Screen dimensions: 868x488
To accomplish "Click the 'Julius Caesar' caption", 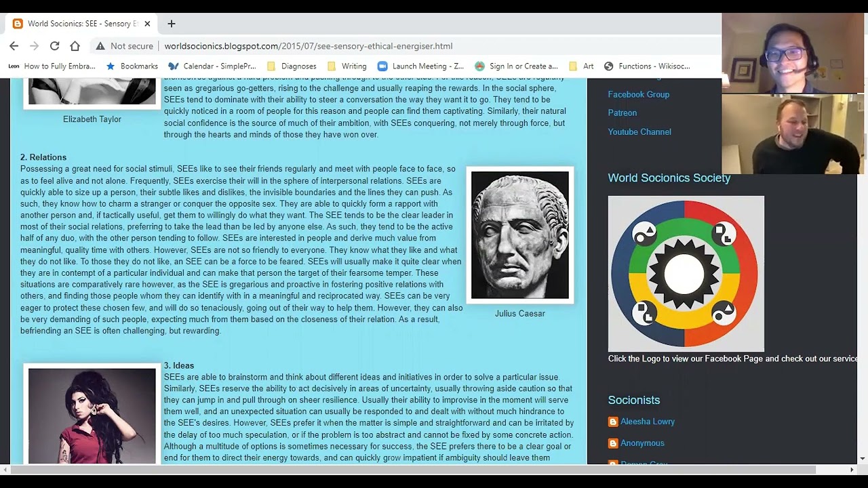I will pyautogui.click(x=520, y=314).
